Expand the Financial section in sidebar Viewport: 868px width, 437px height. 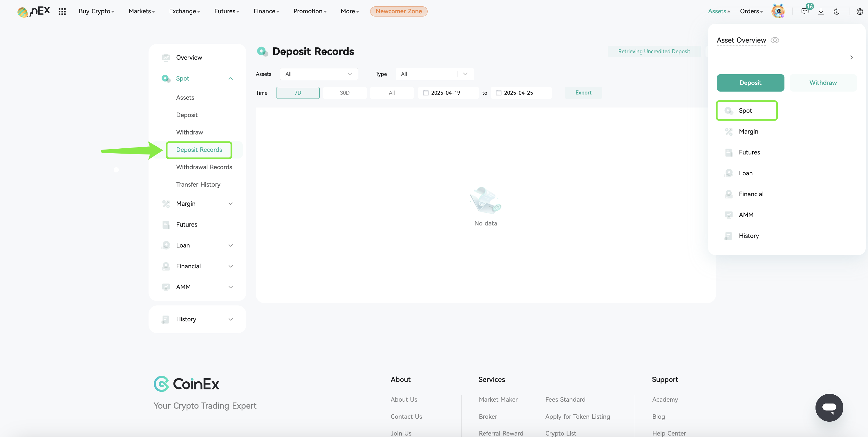click(x=230, y=266)
